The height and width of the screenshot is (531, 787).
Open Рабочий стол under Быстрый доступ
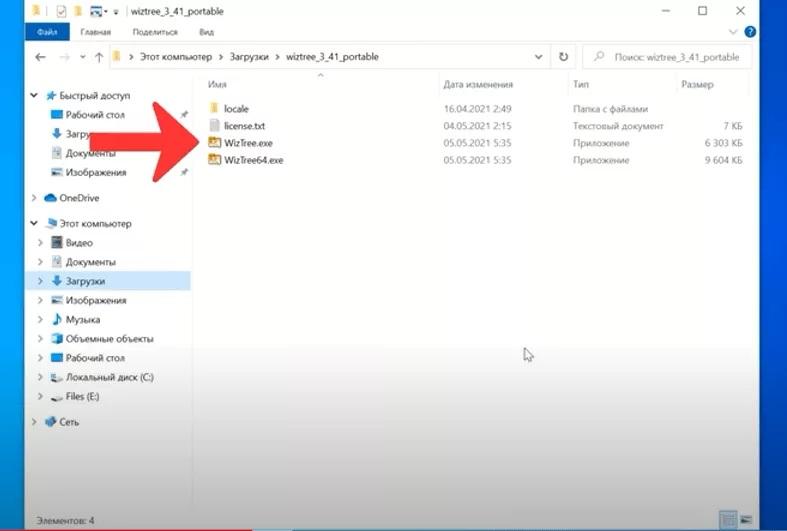click(x=95, y=114)
